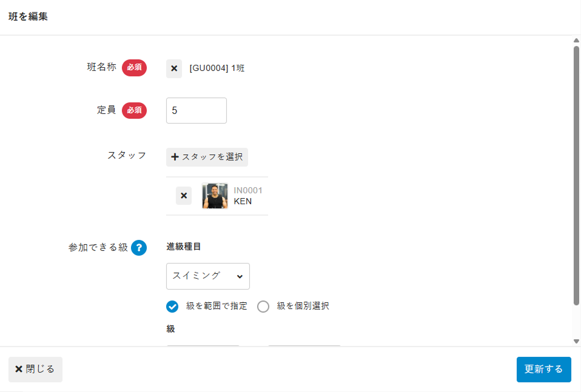Click the 必須 badge beside 班名称
The image size is (581, 392).
pyautogui.click(x=134, y=67)
